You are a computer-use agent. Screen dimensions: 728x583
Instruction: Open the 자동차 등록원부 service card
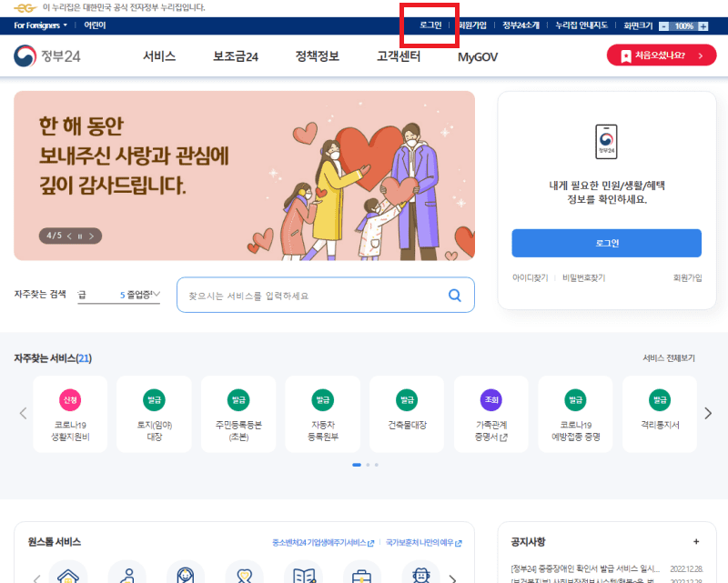click(323, 414)
